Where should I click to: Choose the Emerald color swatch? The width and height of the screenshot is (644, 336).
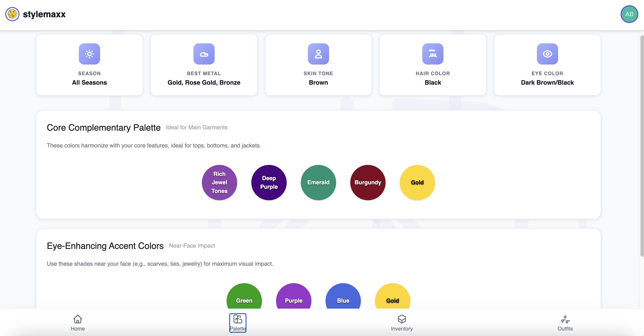[318, 182]
